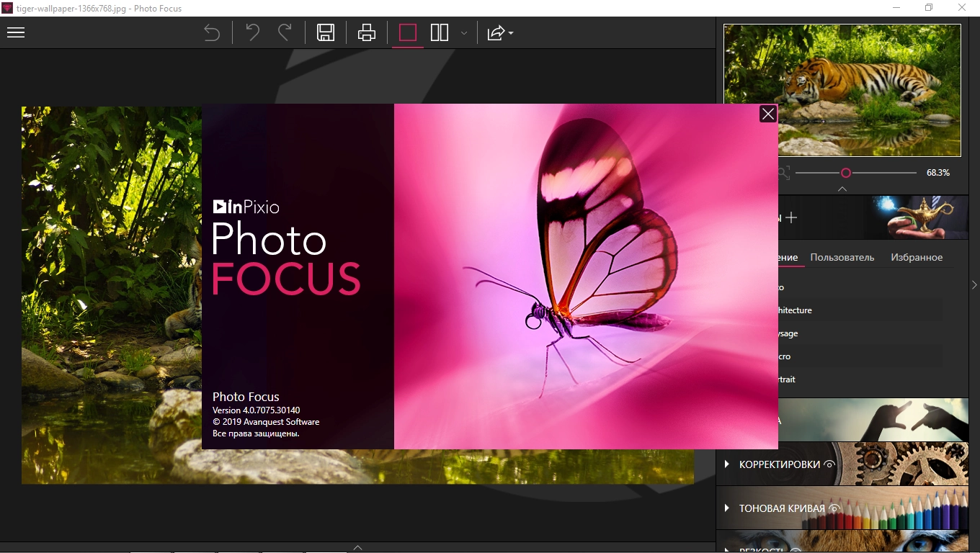Undo the last edit

pyautogui.click(x=253, y=32)
